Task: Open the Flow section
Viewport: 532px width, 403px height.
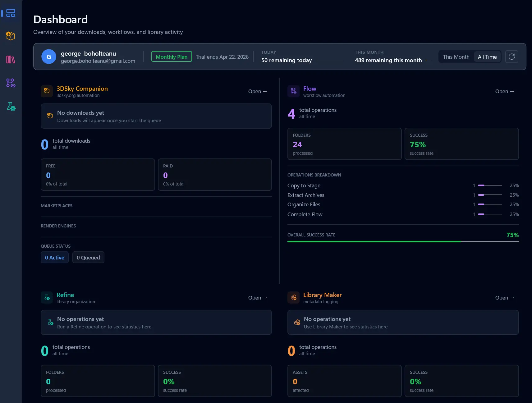Action: click(x=504, y=91)
